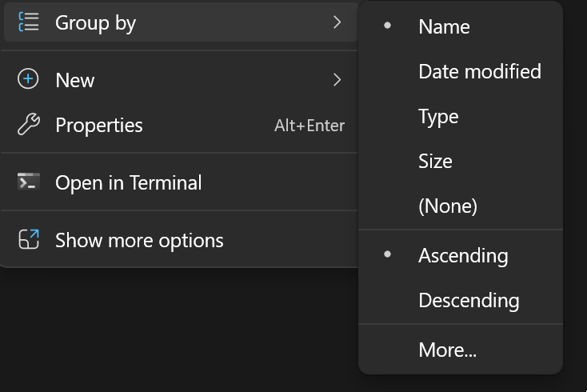The image size is (587, 392).
Task: Click the Open in Terminal entry
Action: click(x=128, y=182)
